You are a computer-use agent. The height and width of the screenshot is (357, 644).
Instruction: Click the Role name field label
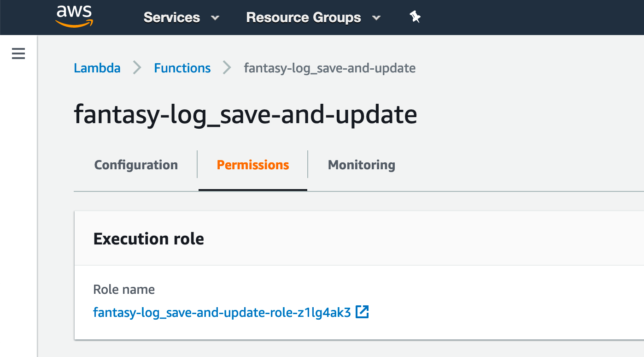click(124, 290)
